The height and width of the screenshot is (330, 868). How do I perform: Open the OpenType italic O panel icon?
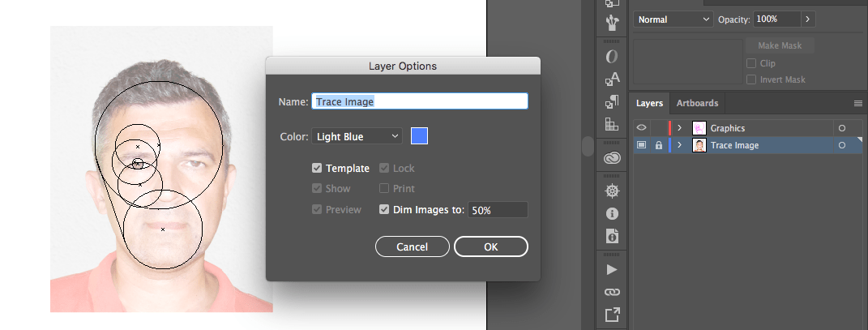point(612,57)
